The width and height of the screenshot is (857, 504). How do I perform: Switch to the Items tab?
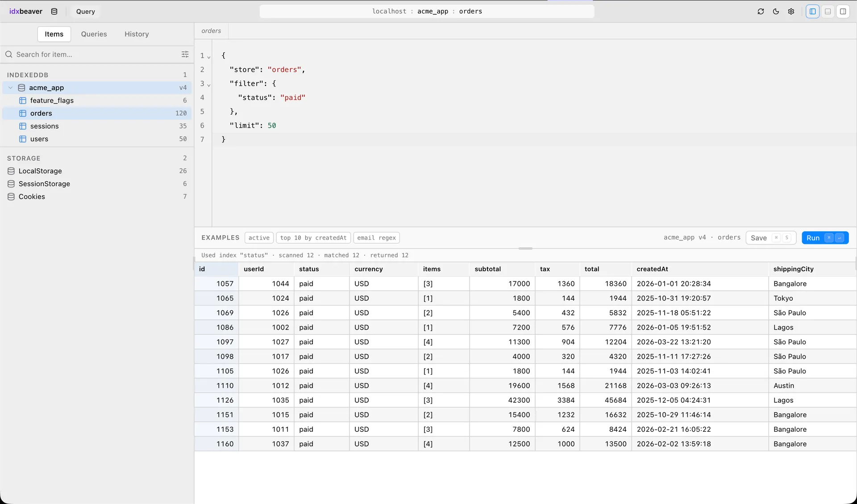pyautogui.click(x=54, y=34)
